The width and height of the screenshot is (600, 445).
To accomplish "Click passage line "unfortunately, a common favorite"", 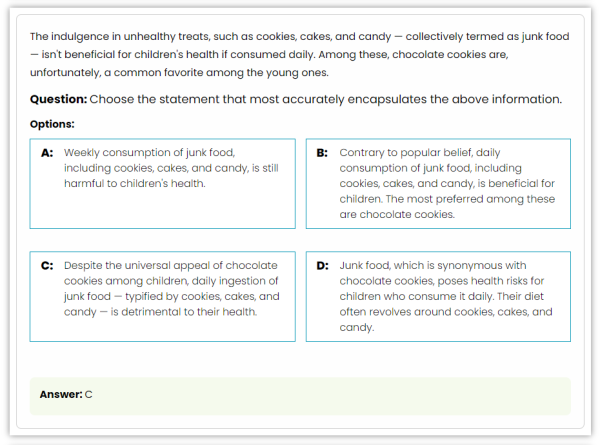I will [179, 72].
